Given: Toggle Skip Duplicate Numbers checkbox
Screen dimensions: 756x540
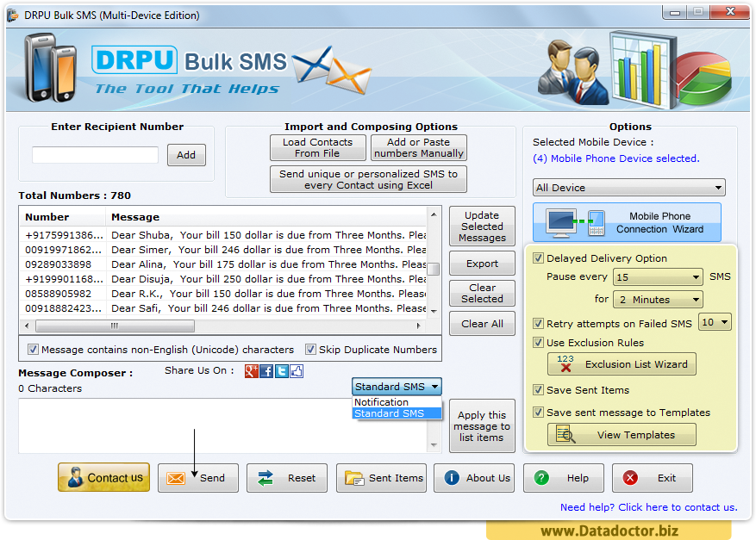Looking at the screenshot, I should pos(310,350).
